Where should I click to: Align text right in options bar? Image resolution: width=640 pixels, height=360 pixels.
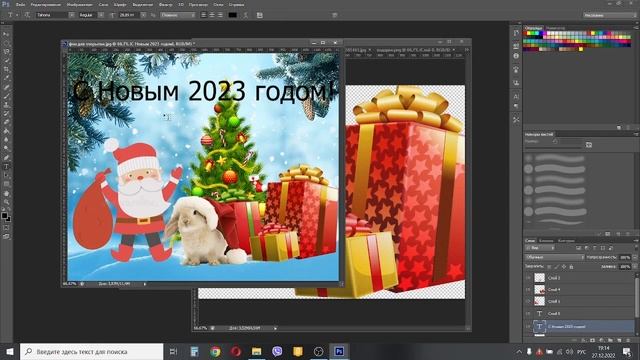coord(220,15)
